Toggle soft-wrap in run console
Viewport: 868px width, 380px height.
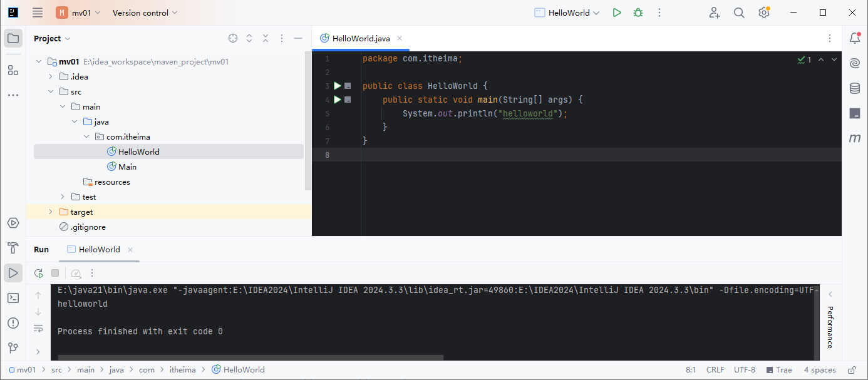tap(38, 328)
